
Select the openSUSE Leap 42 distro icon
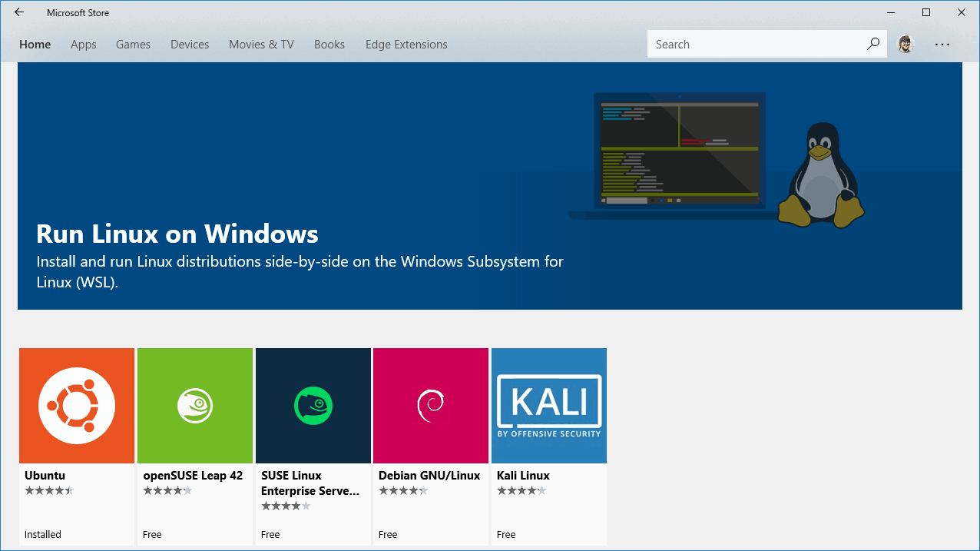click(x=194, y=405)
